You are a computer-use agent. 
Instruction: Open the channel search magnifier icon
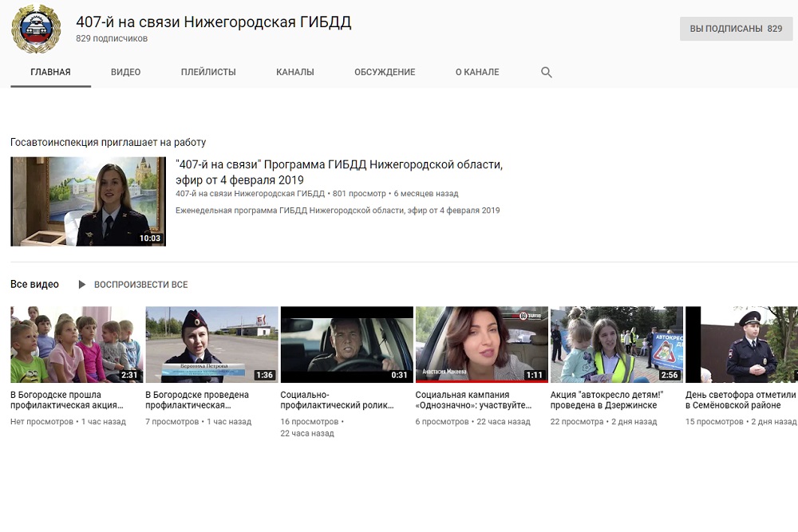click(x=547, y=72)
